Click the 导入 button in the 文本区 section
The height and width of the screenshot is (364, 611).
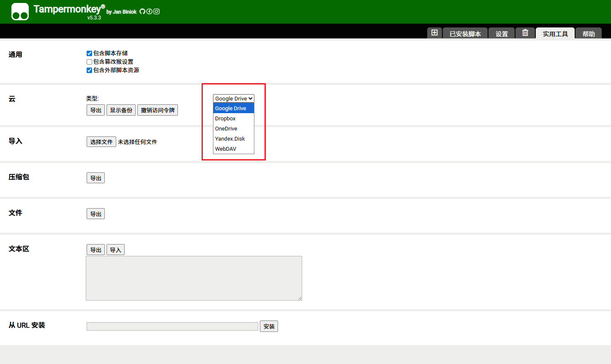(x=115, y=250)
